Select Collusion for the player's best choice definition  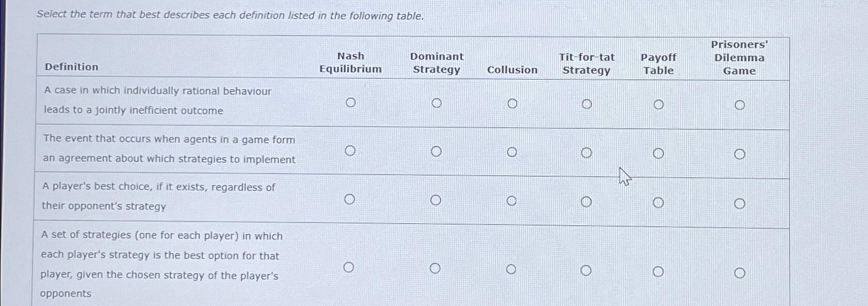511,200
